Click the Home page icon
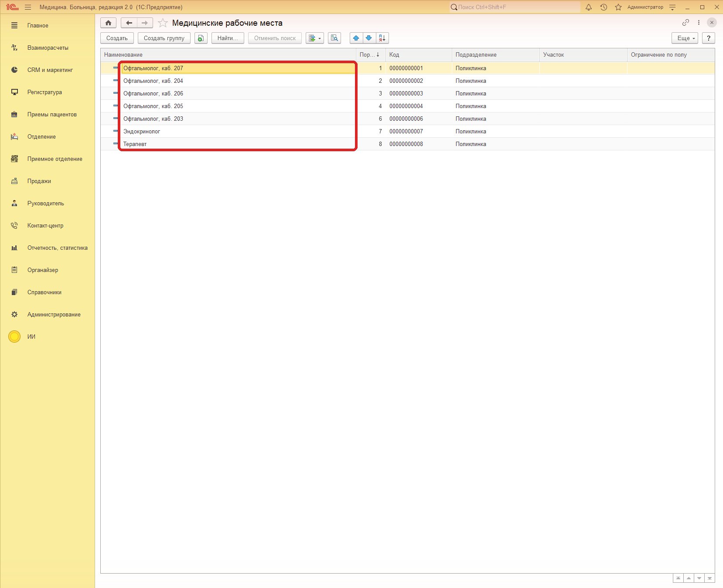The height and width of the screenshot is (588, 723). click(108, 23)
